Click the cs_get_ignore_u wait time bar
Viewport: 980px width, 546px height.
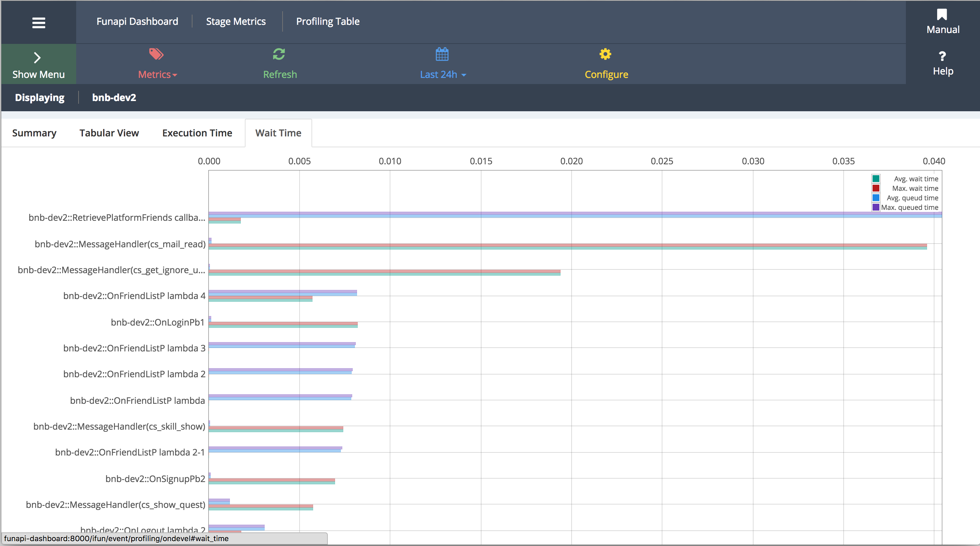click(384, 272)
